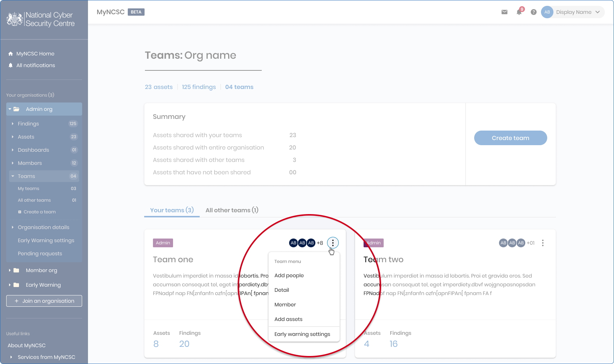
Task: Click the 23 assets link
Action: 159,87
